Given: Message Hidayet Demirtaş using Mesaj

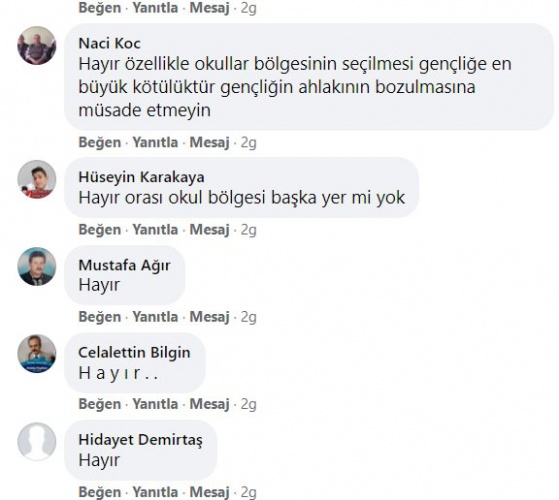Looking at the screenshot, I should [x=209, y=492].
